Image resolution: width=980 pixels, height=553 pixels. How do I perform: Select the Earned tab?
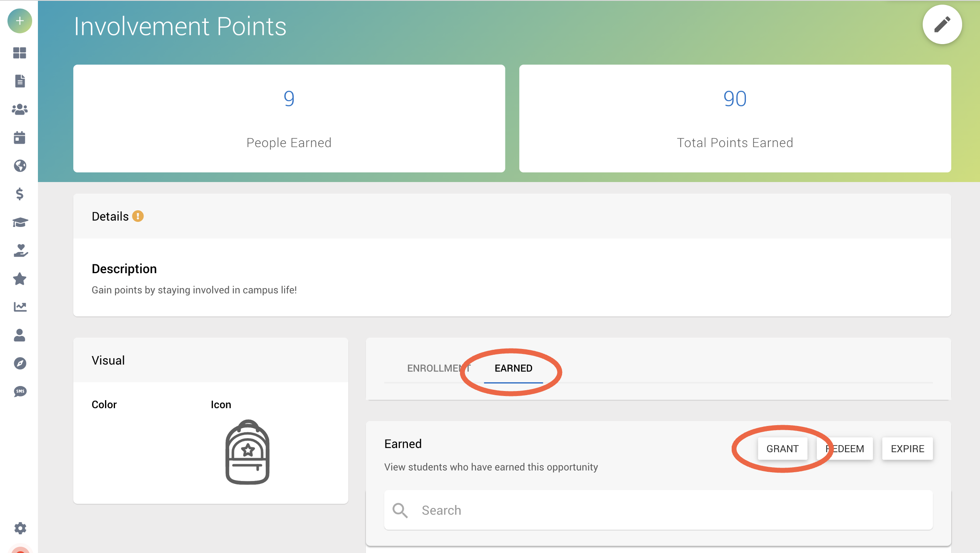pos(513,368)
